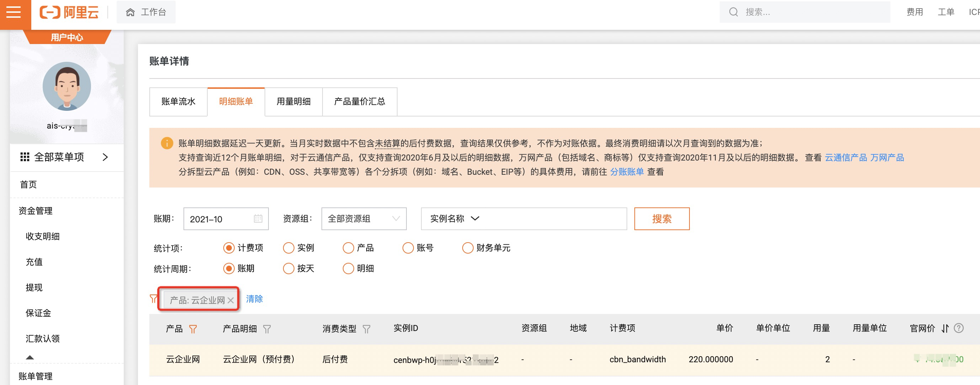
Task: Switch to the 账单流水 tab
Action: pos(178,102)
